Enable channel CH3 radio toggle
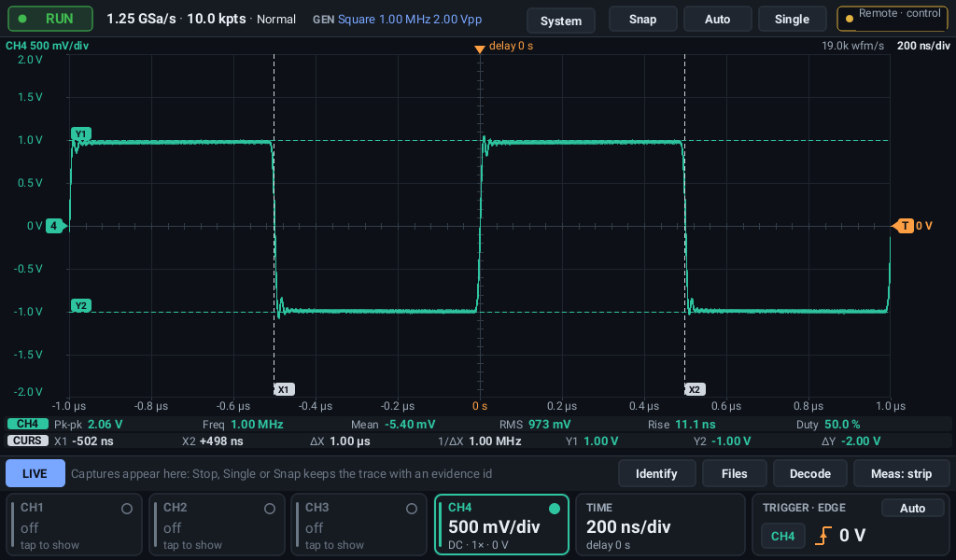This screenshot has width=956, height=560. pyautogui.click(x=412, y=509)
